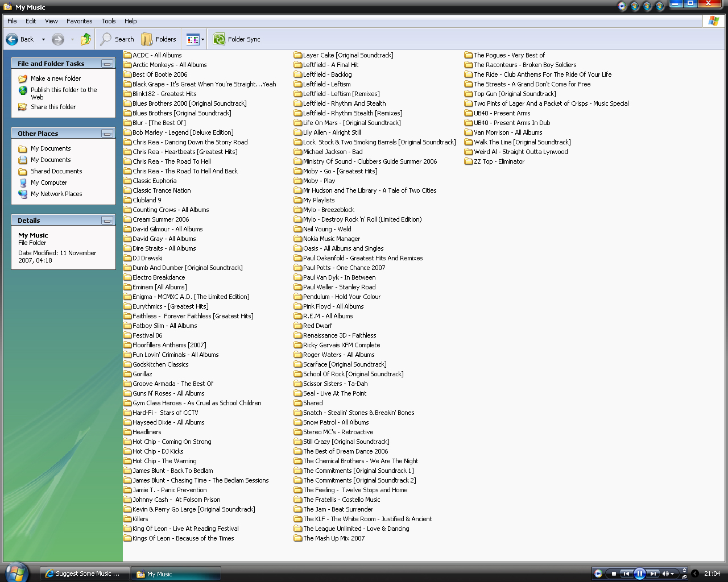
Task: Select the Red Dwarf folder icon
Action: (298, 326)
